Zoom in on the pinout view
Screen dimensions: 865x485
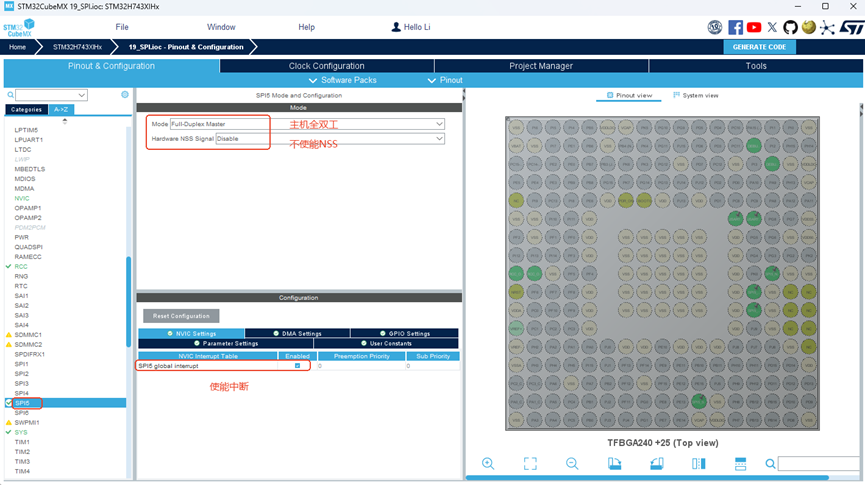click(488, 463)
